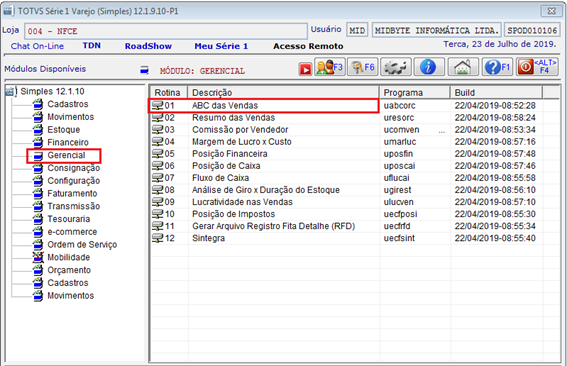Click program name uabcorc
This screenshot has width=567, height=366.
400,106
